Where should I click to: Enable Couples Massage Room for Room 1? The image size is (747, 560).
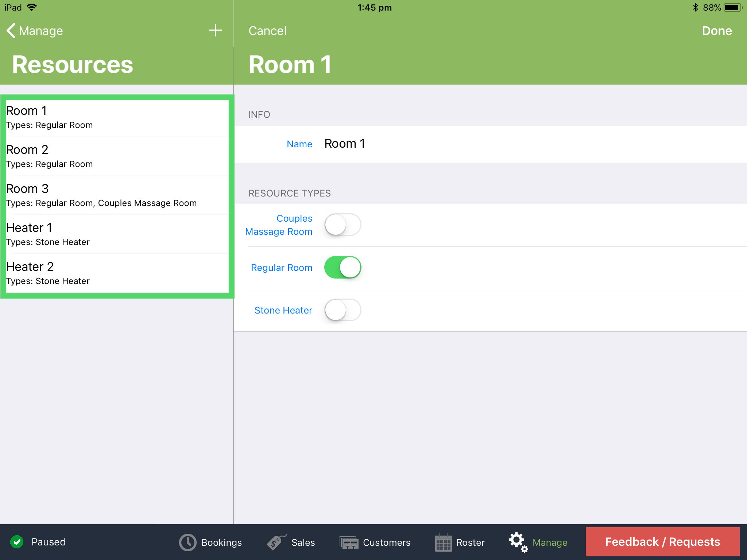point(342,225)
